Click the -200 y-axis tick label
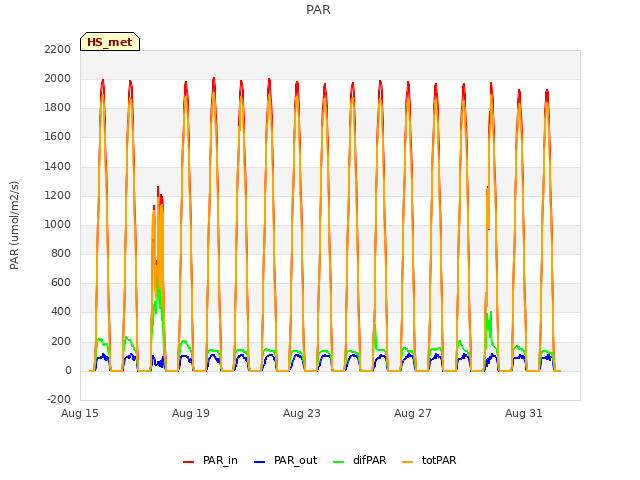This screenshot has height=480, width=640. pos(59,399)
